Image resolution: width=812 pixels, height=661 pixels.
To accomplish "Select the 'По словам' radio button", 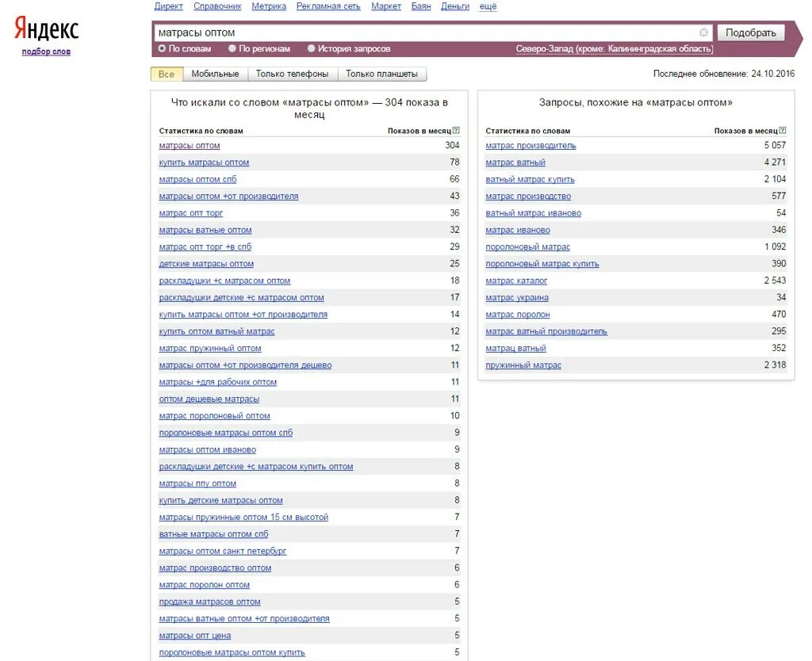I will pyautogui.click(x=162, y=48).
